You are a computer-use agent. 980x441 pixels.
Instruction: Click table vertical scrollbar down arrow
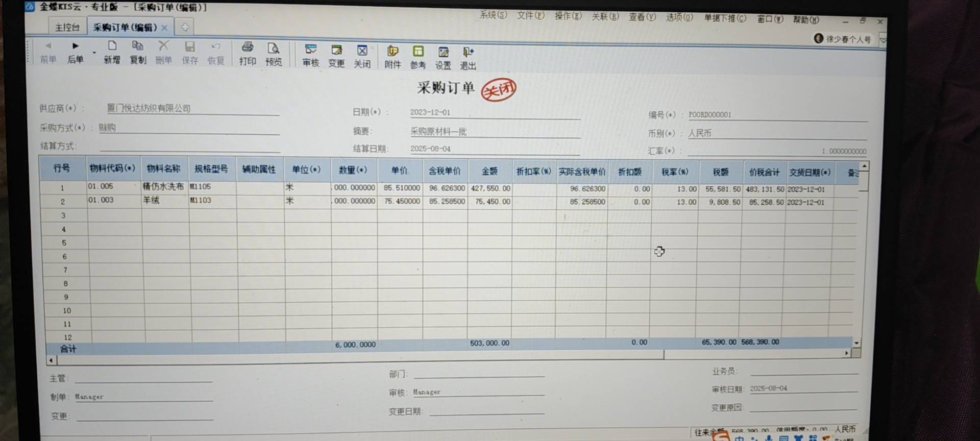856,343
